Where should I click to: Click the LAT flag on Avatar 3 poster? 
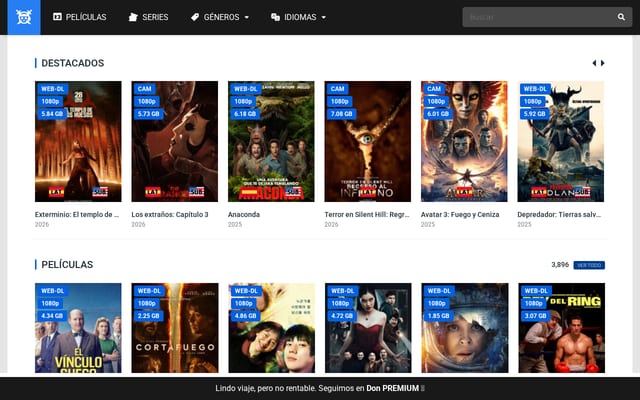(x=464, y=191)
